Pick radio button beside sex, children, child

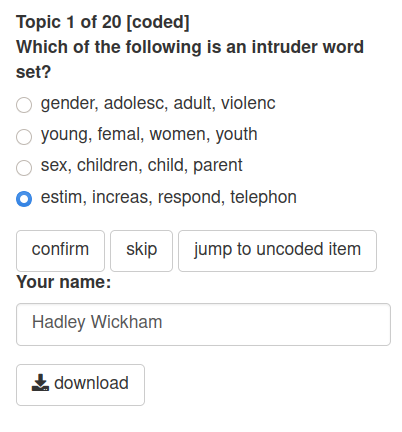pyautogui.click(x=24, y=167)
